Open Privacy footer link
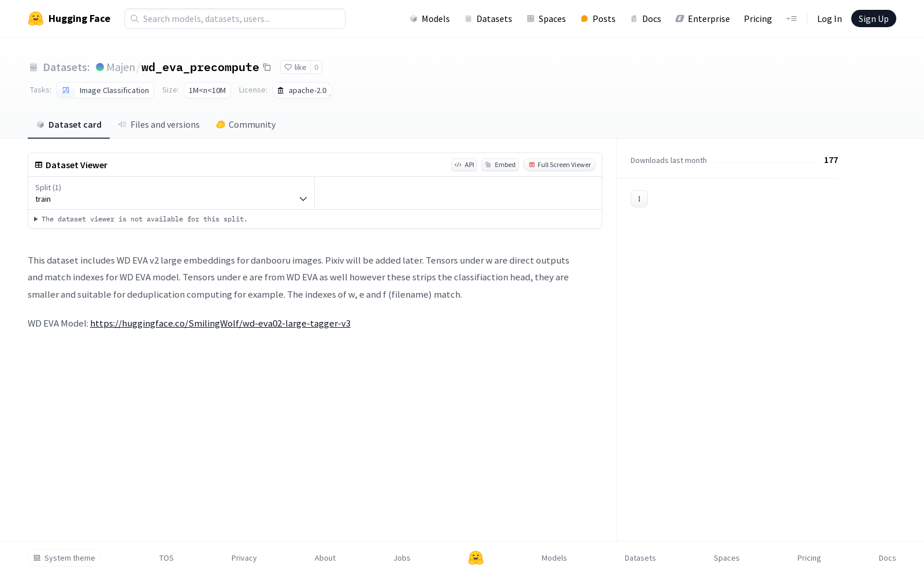 (244, 558)
